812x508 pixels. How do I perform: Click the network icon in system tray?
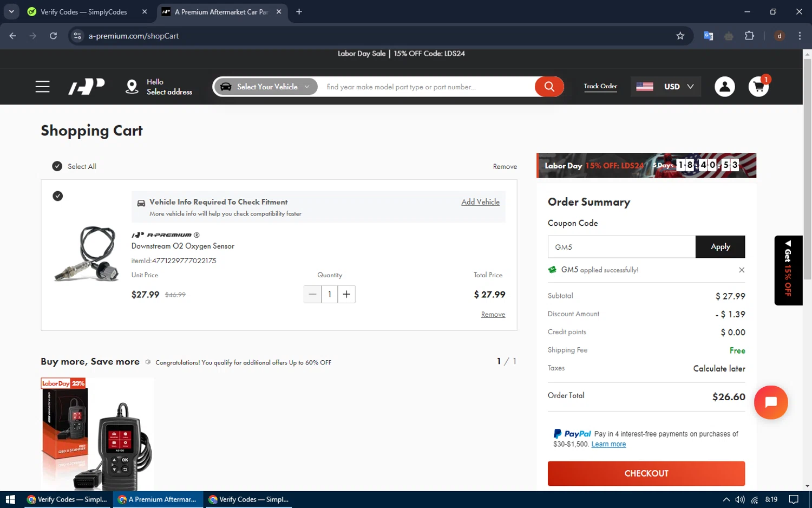(x=754, y=499)
